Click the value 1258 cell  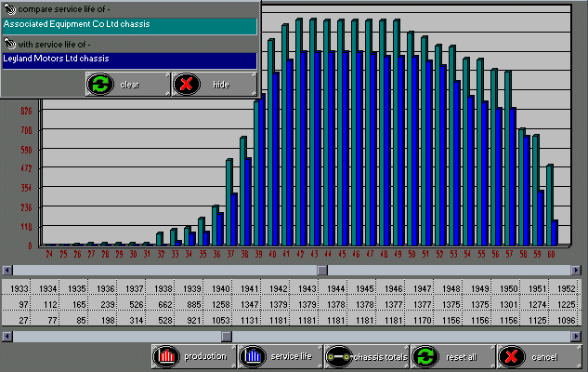click(217, 304)
